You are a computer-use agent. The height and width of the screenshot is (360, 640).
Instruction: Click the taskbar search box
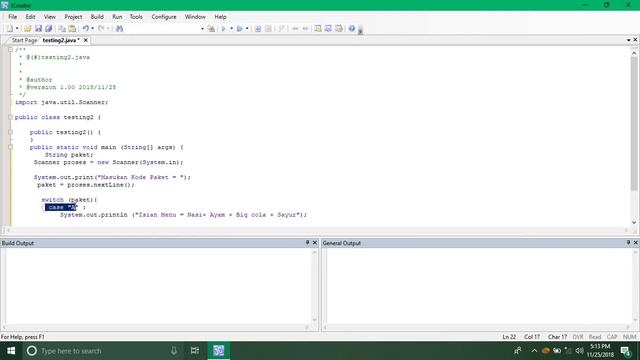[x=103, y=351]
